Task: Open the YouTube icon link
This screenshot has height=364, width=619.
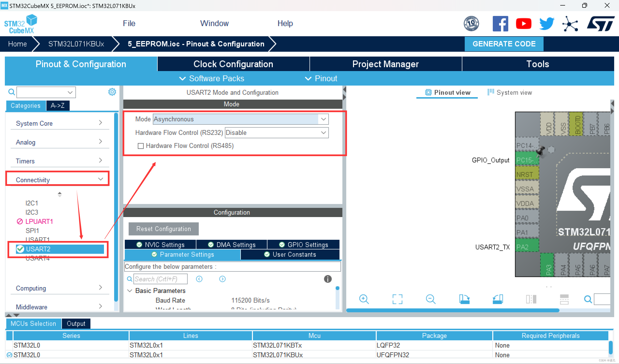Action: point(523,24)
